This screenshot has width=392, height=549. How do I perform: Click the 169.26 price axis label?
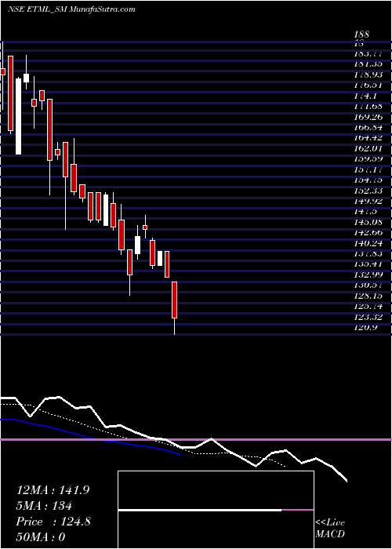coord(368,117)
